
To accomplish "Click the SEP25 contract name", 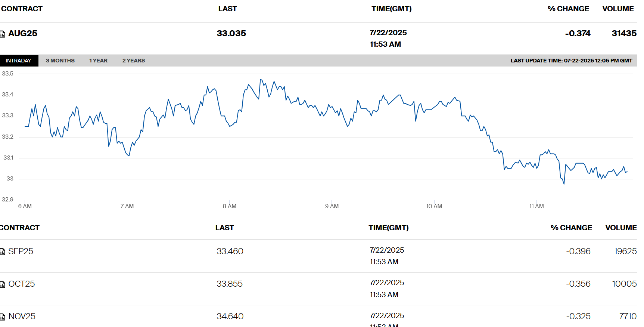I will coord(21,252).
